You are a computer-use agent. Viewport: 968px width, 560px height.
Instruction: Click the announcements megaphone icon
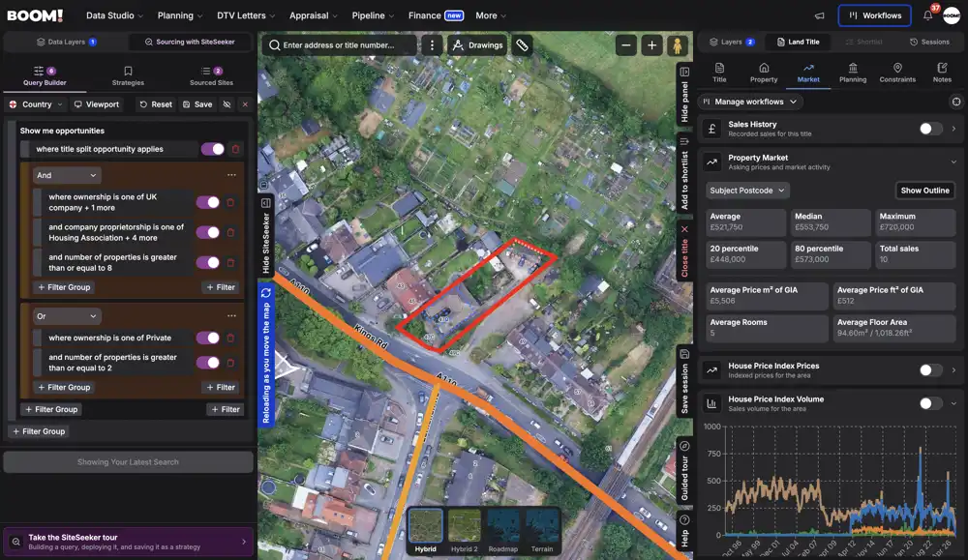coord(819,16)
